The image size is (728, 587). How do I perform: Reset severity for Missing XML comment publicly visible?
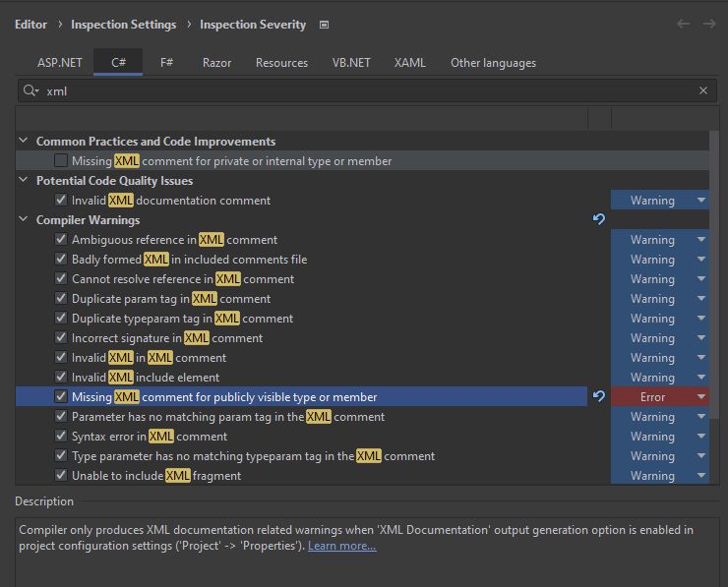tap(599, 397)
